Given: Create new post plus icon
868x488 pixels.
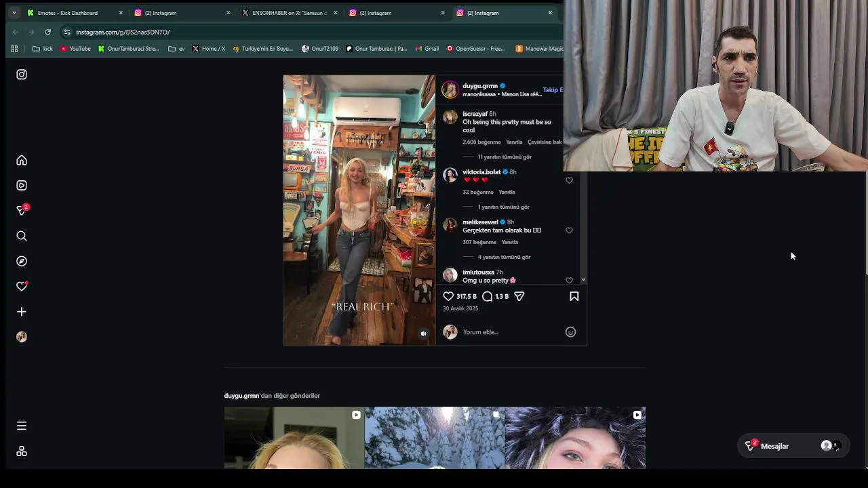Looking at the screenshot, I should coord(22,312).
